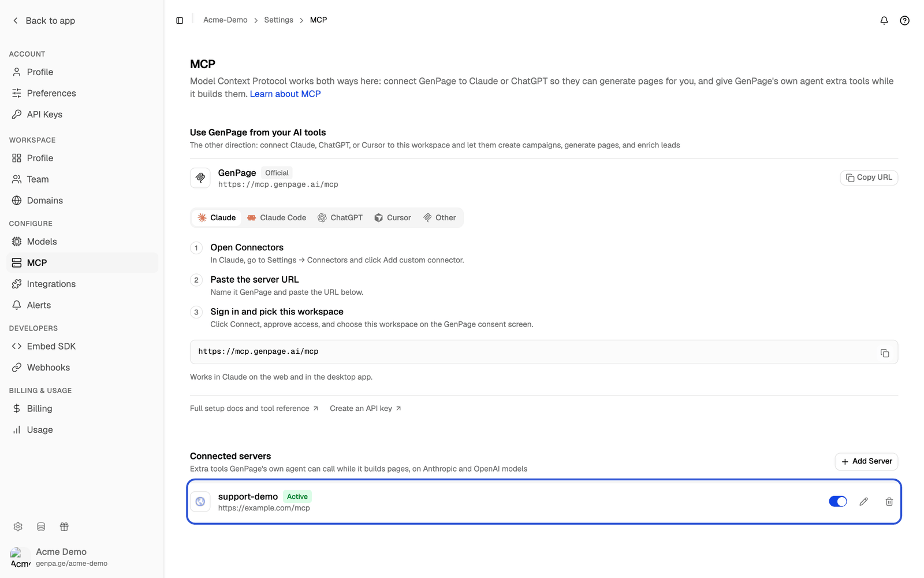924x578 pixels.
Task: Switch to the Claude Code tab
Action: 277,218
